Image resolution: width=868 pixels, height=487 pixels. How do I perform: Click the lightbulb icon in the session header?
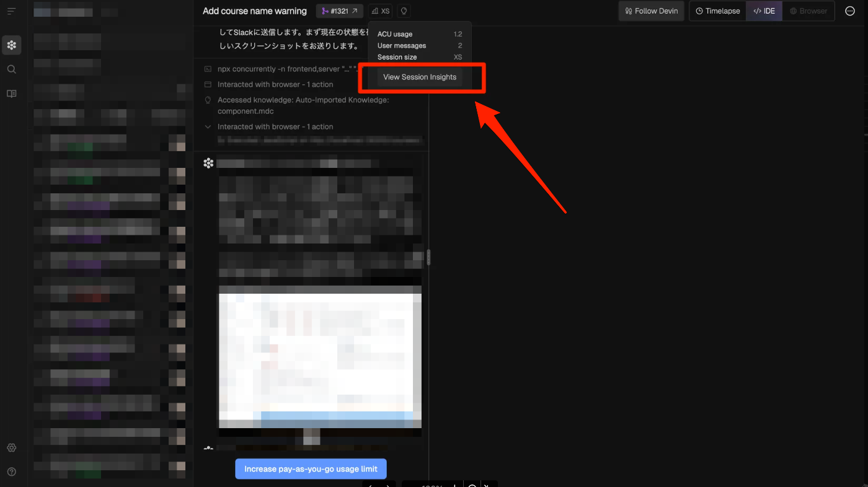(404, 11)
